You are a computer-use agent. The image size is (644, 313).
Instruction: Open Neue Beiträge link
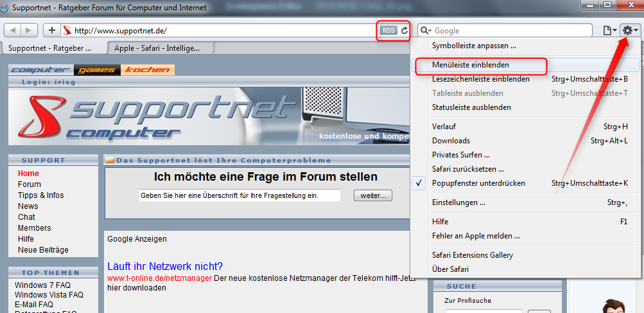pos(43,249)
